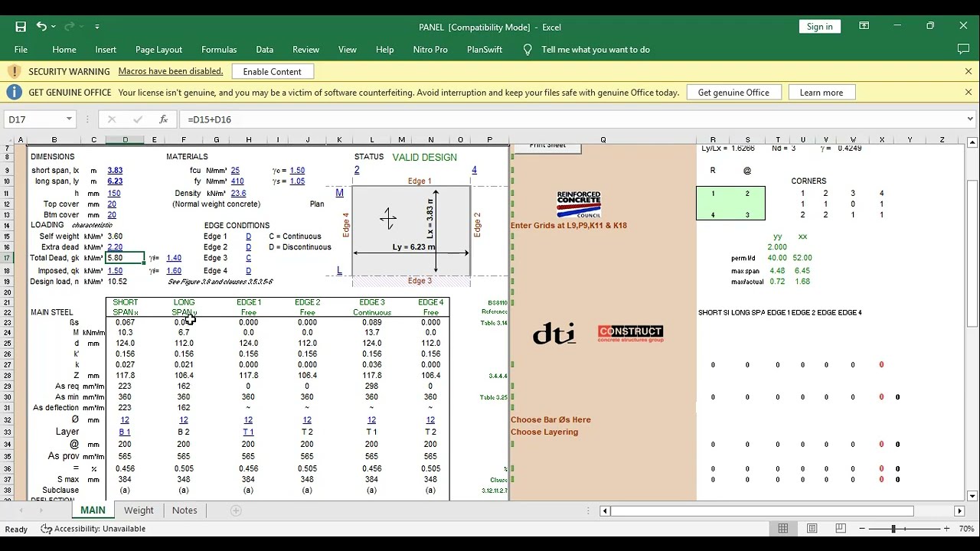The height and width of the screenshot is (551, 980).
Task: Click the formula bar Enter checkmark icon
Action: coord(138,119)
